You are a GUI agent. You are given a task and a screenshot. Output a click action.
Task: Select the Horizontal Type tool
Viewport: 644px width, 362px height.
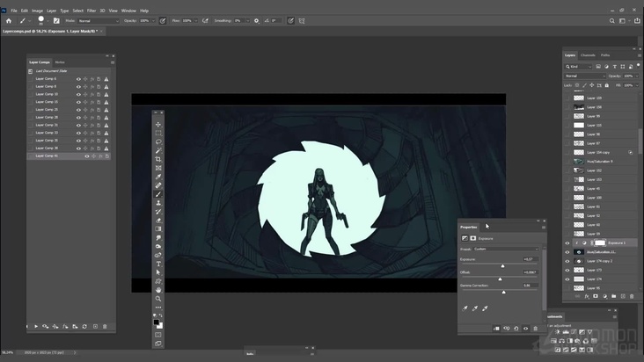[158, 264]
